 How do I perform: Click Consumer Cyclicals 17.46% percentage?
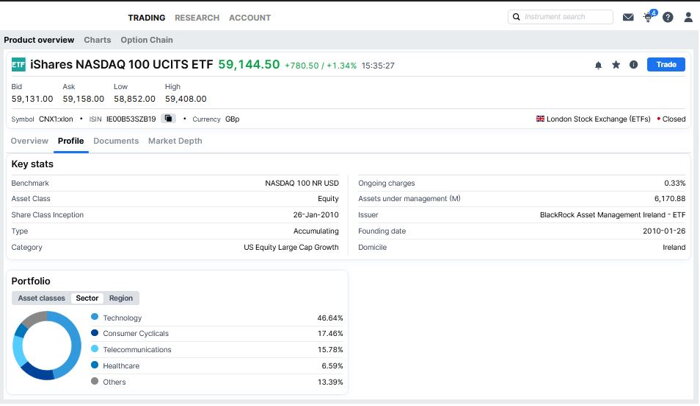tap(330, 334)
